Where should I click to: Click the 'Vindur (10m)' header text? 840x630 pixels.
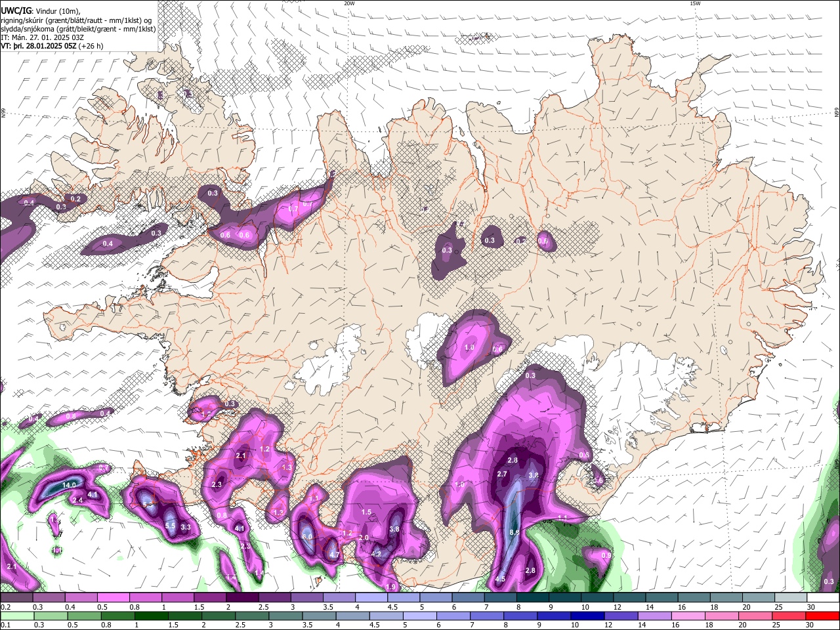point(58,11)
